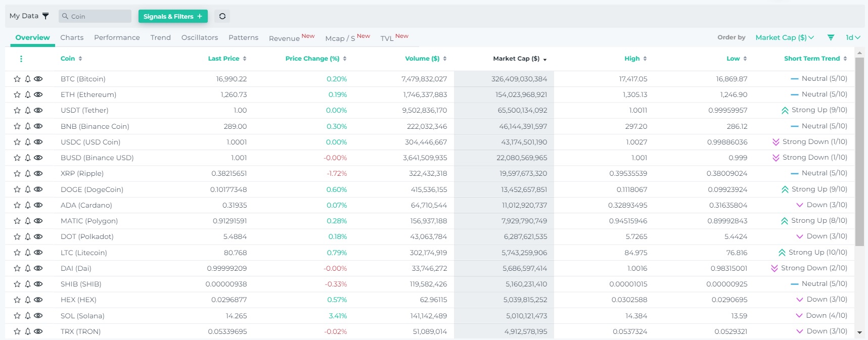
Task: Switch to the Charts tab
Action: click(72, 37)
